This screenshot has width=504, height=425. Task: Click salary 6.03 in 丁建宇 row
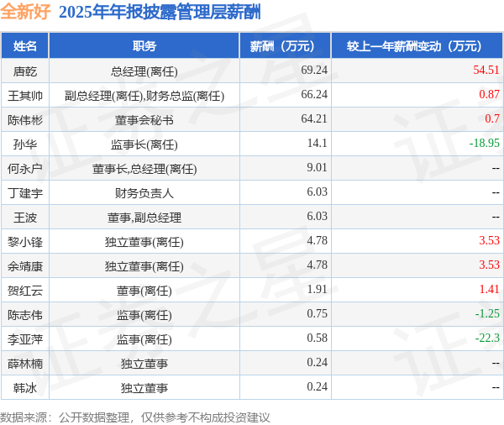317,192
